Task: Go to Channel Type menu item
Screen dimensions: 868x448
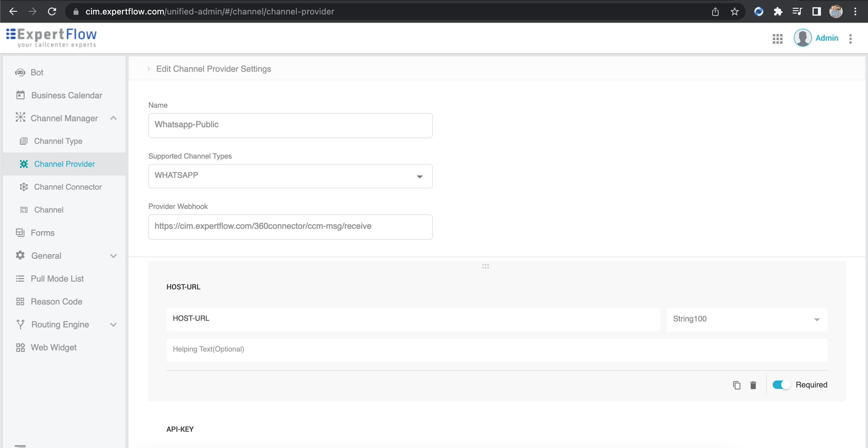Action: (58, 141)
